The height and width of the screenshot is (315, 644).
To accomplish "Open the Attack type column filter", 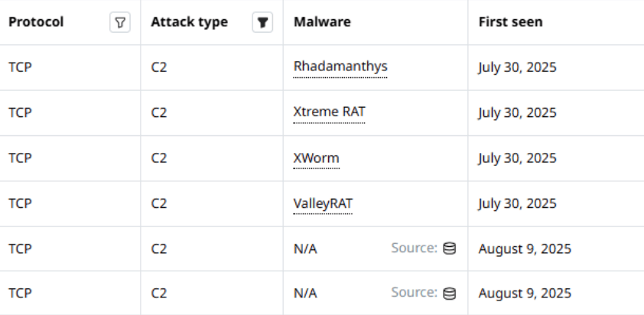I will click(262, 23).
